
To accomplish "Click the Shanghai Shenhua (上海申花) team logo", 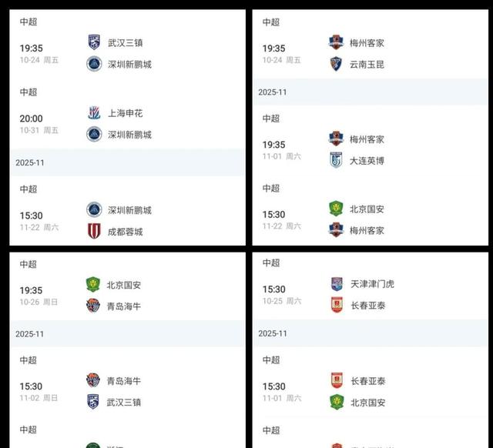I will tap(94, 113).
